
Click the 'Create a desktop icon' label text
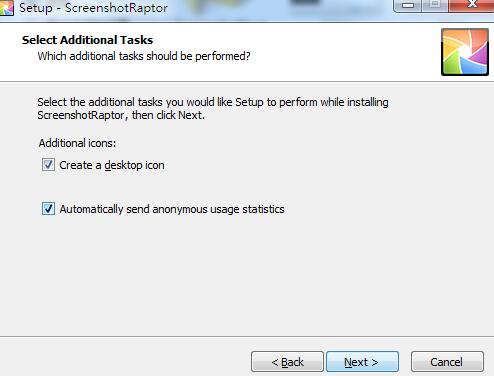112,165
